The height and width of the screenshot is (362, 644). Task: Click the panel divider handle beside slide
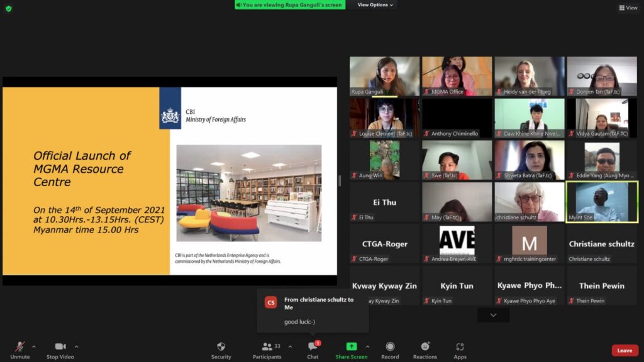[x=340, y=180]
